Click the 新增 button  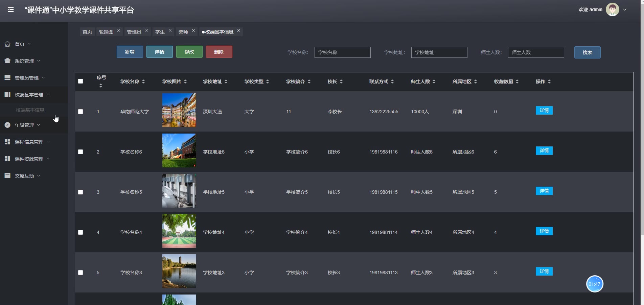pyautogui.click(x=130, y=52)
